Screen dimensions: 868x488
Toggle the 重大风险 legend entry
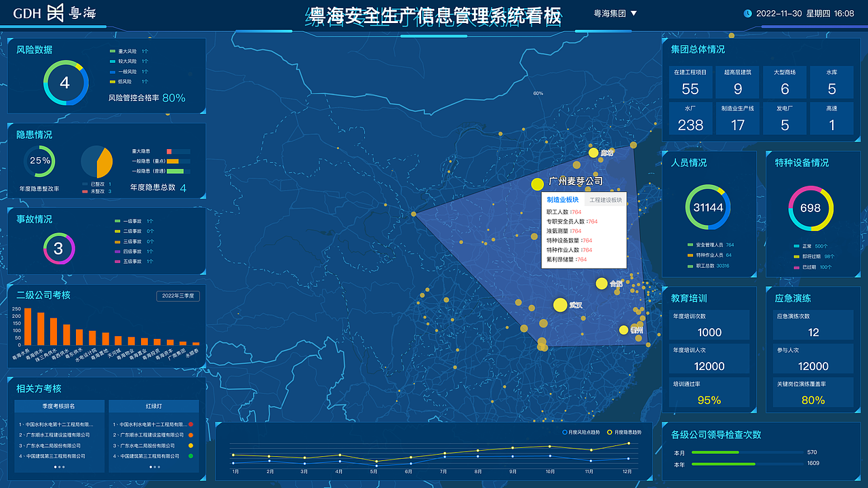click(x=129, y=51)
